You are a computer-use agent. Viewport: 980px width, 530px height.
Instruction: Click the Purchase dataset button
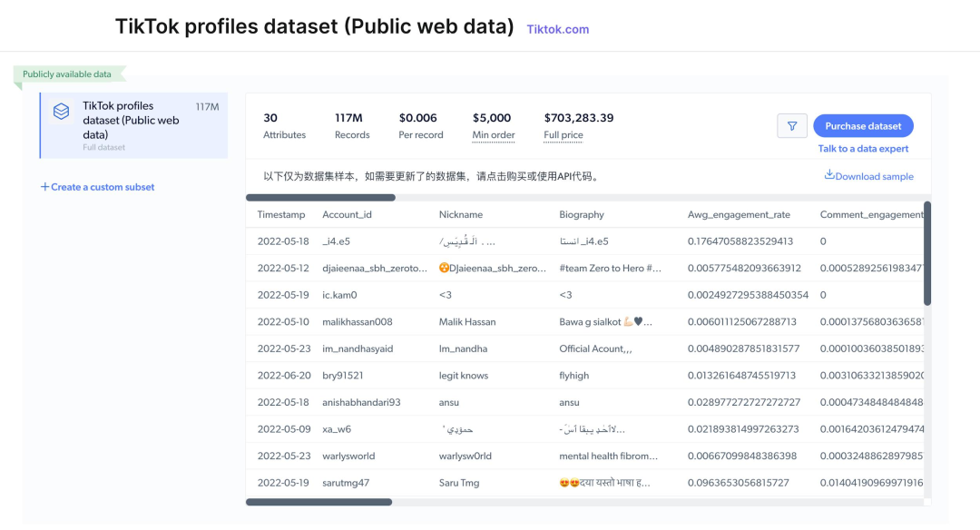coord(862,125)
